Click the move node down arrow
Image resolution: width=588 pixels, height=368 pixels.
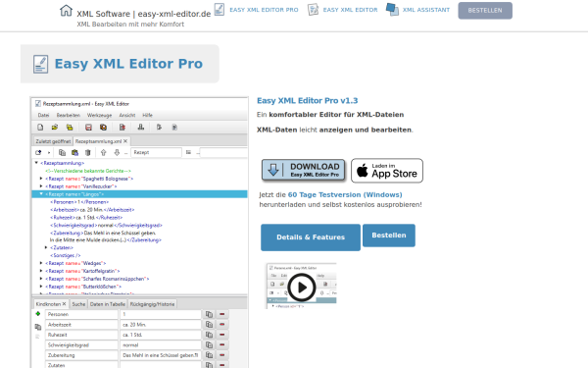(x=117, y=152)
